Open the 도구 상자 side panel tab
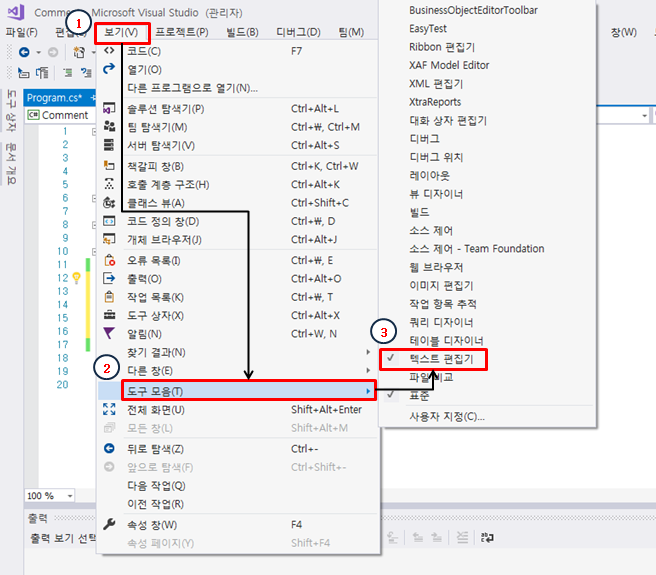 [x=11, y=111]
